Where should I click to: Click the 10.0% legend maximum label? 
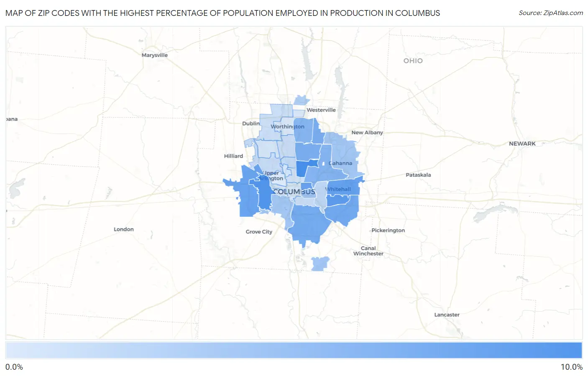(571, 367)
